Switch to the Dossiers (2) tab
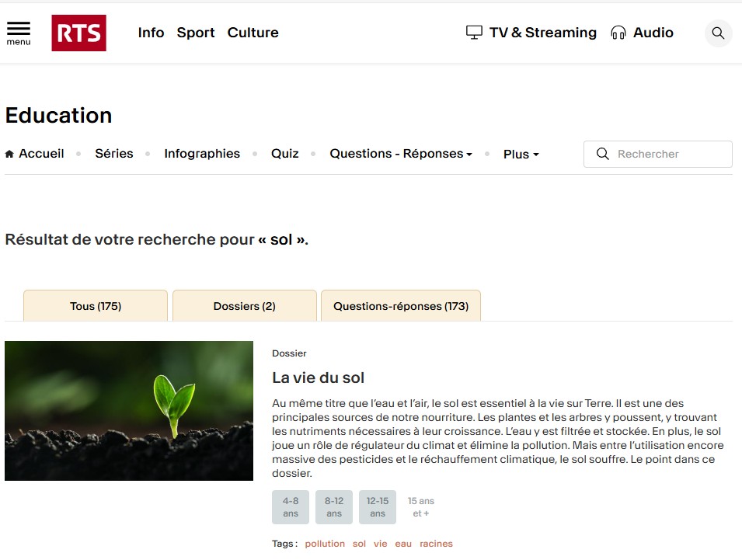This screenshot has height=560, width=742. coord(244,306)
